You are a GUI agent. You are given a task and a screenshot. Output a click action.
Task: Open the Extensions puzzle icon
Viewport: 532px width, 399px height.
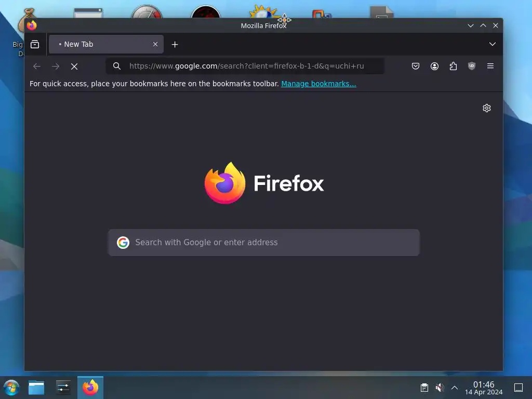453,66
